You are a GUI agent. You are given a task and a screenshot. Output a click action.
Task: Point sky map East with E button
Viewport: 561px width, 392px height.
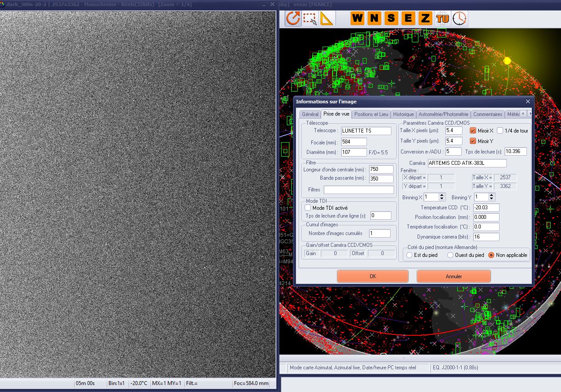(408, 18)
